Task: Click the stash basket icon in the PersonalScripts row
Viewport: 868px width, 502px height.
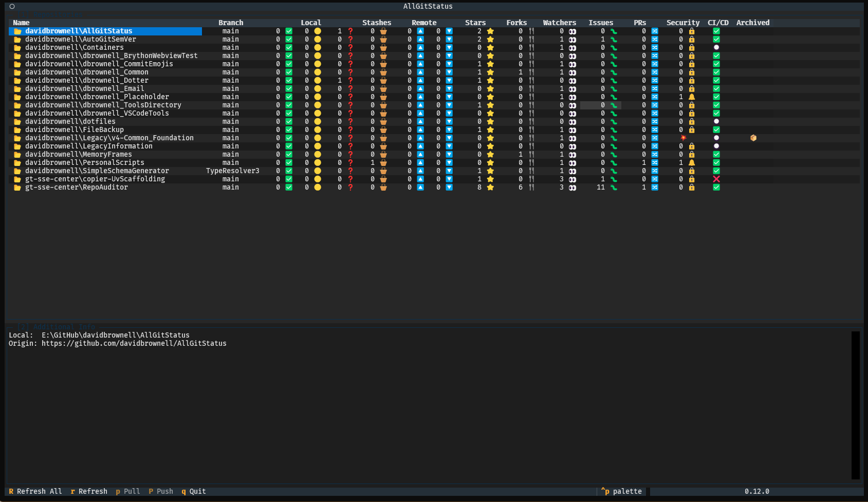Action: tap(383, 163)
